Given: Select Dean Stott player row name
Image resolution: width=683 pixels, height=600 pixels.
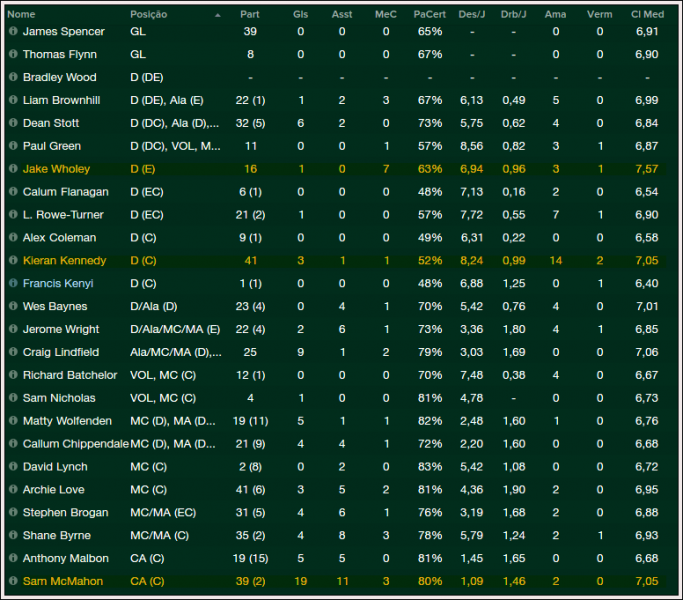Looking at the screenshot, I should [50, 123].
